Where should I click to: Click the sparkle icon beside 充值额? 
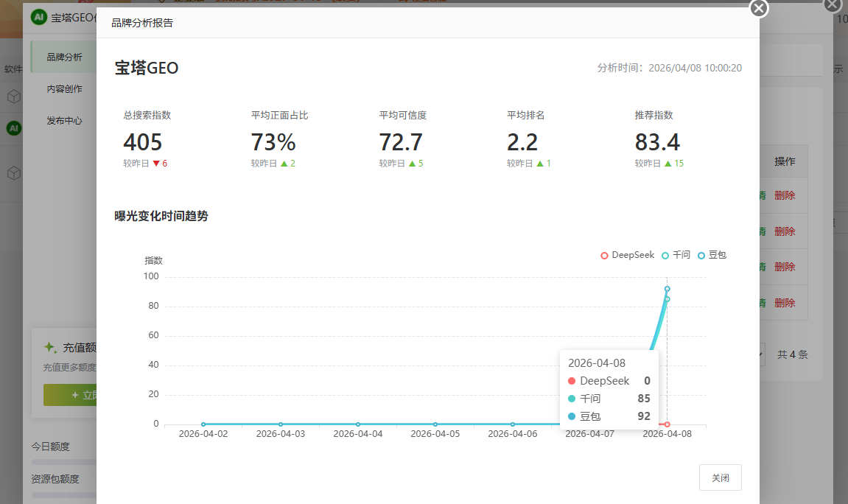(50, 347)
